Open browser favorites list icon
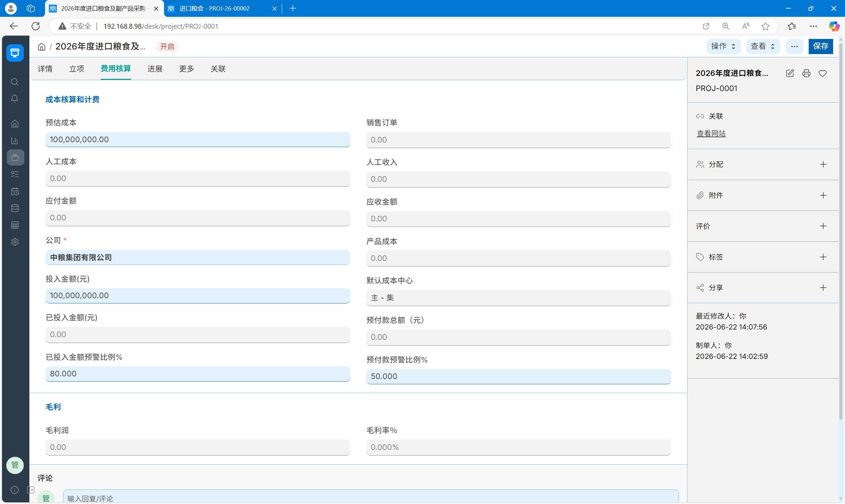This screenshot has height=504, width=845. point(792,26)
